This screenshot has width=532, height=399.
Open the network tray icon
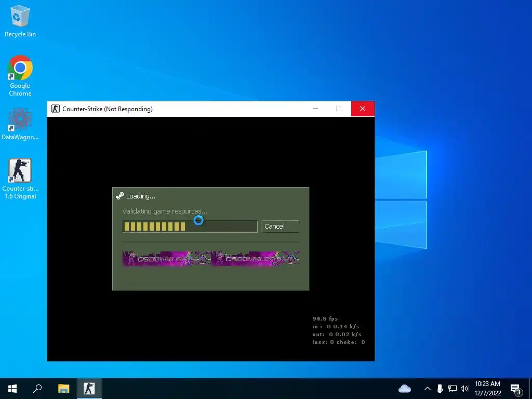pyautogui.click(x=453, y=389)
